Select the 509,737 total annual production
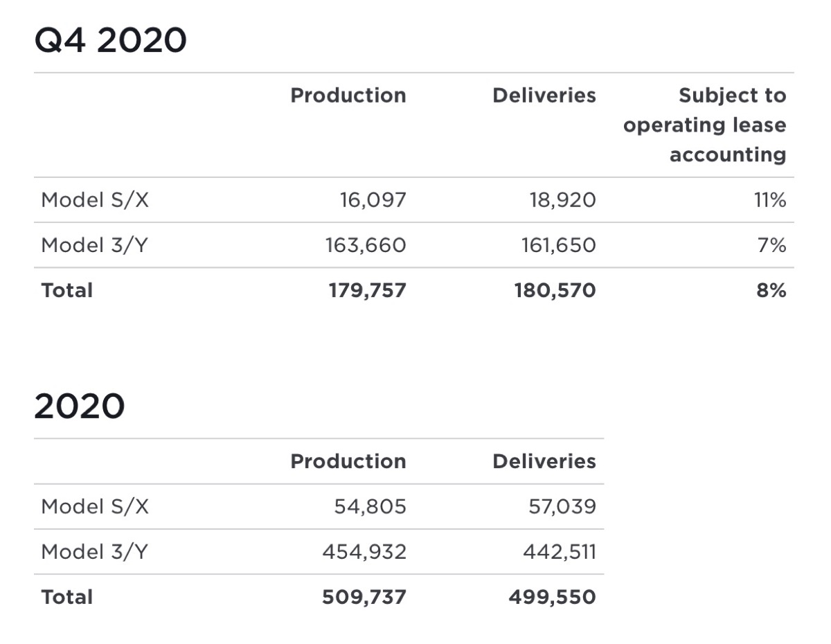The width and height of the screenshot is (831, 644). pyautogui.click(x=364, y=598)
